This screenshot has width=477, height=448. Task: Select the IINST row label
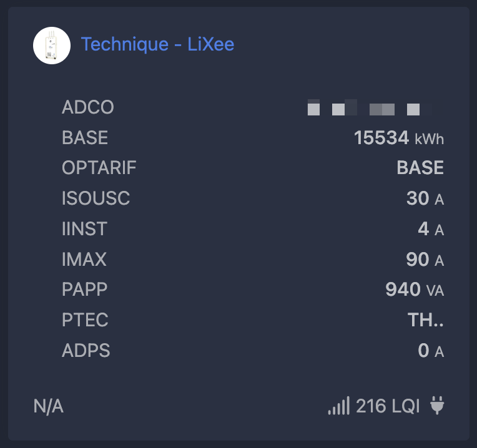click(x=85, y=229)
